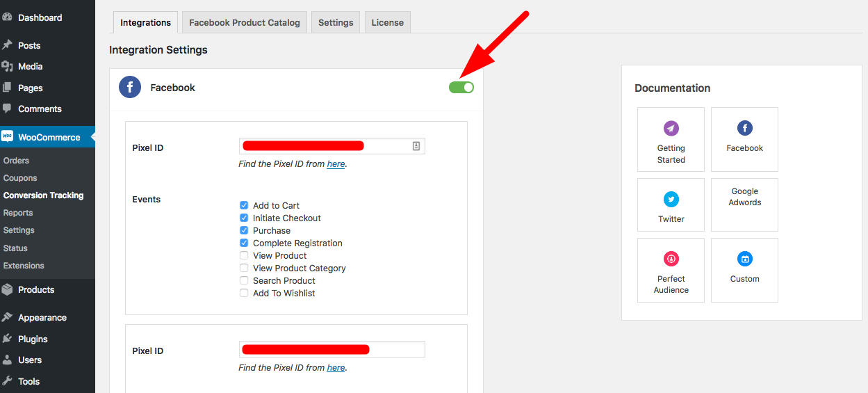Click the Custom documentation icon
Image resolution: width=868 pixels, height=393 pixels.
[744, 259]
